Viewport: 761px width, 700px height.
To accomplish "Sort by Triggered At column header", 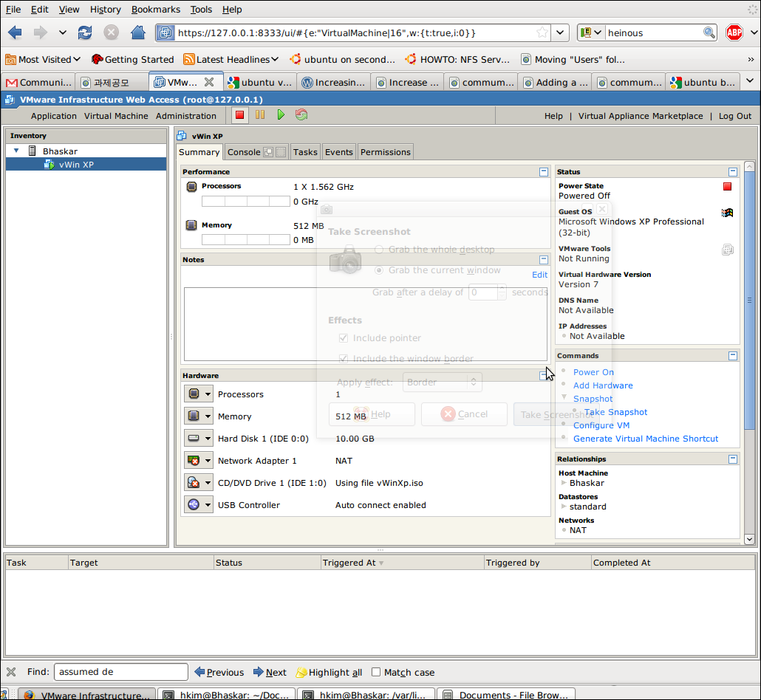I will click(x=403, y=563).
